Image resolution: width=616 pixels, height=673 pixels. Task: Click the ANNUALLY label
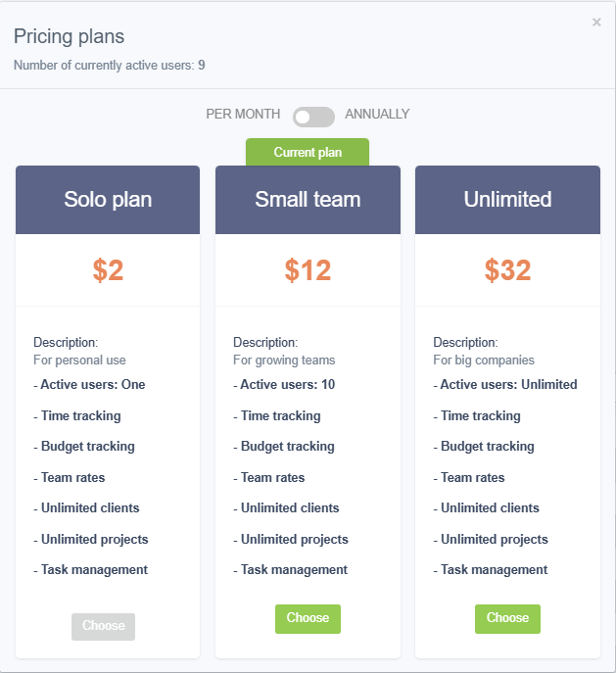377,115
